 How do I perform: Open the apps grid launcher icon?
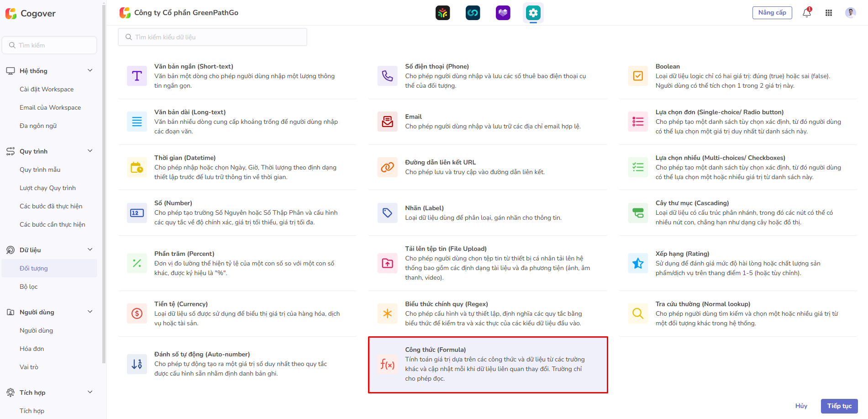[x=828, y=13]
